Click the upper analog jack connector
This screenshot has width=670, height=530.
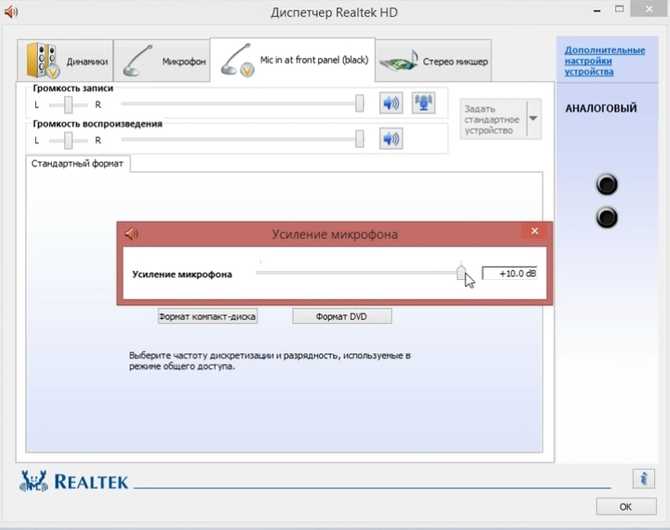click(607, 185)
